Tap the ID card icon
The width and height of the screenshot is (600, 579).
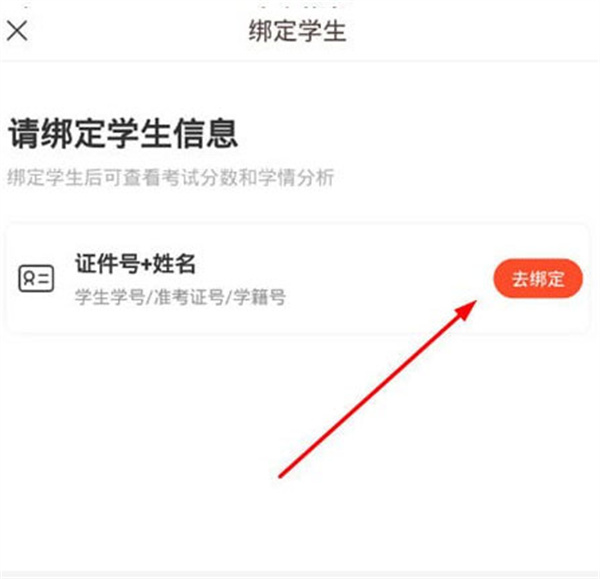[36, 278]
